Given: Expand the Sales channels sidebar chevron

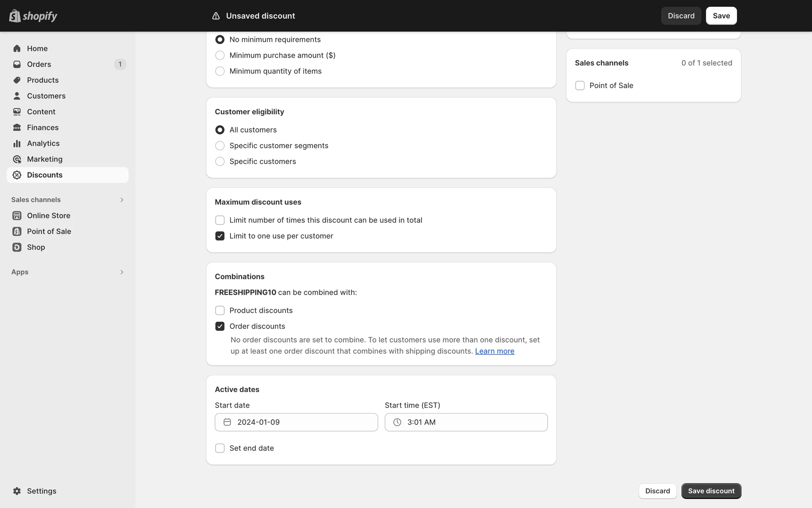Looking at the screenshot, I should click(x=122, y=200).
